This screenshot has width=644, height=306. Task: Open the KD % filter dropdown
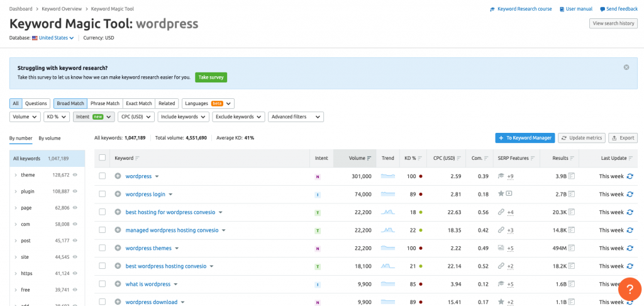(x=57, y=117)
